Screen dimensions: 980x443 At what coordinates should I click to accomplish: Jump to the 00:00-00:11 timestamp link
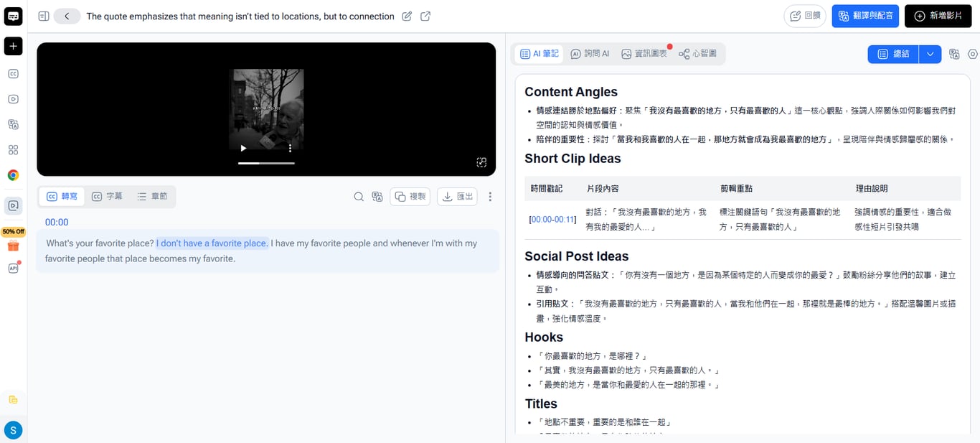552,219
